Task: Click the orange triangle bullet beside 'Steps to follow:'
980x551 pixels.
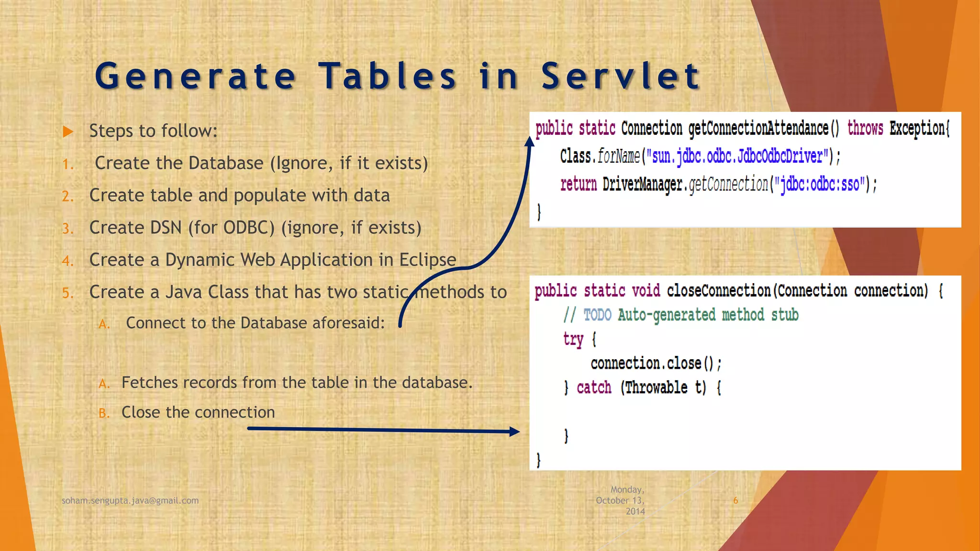Action: coord(68,132)
